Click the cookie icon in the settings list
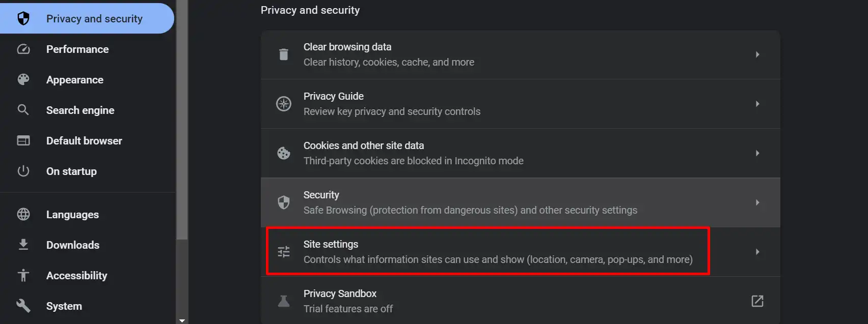Image resolution: width=868 pixels, height=324 pixels. [x=284, y=153]
